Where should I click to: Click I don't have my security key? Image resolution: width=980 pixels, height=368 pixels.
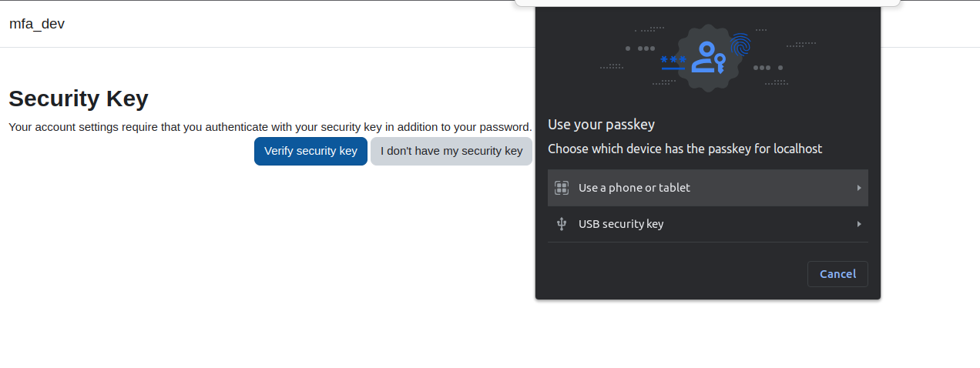click(451, 151)
